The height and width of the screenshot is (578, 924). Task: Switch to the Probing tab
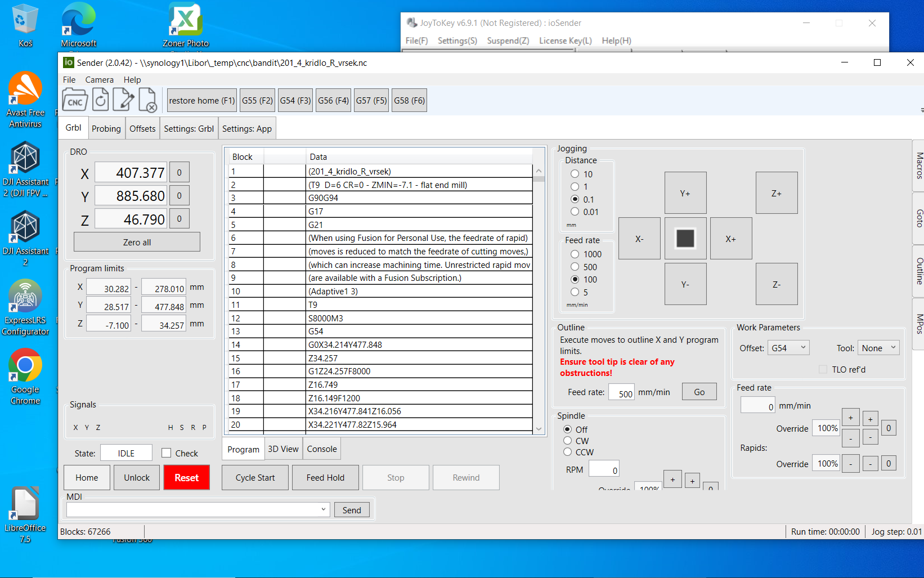click(106, 129)
